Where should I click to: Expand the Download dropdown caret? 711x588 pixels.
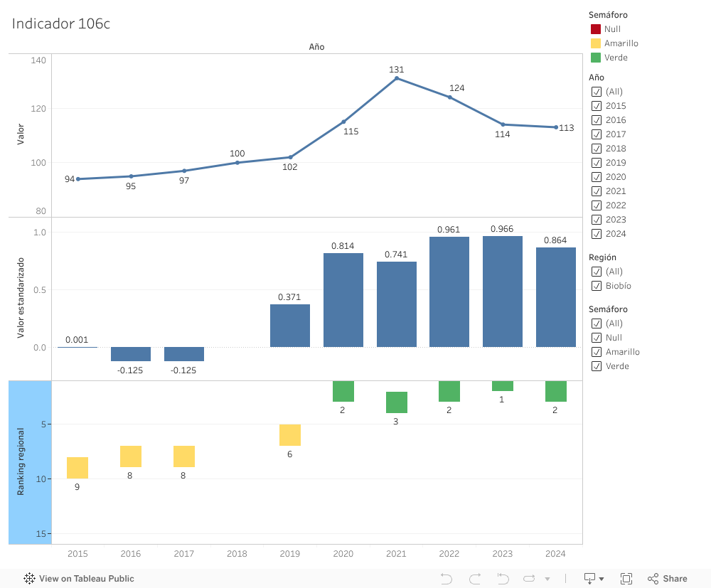coord(602,579)
